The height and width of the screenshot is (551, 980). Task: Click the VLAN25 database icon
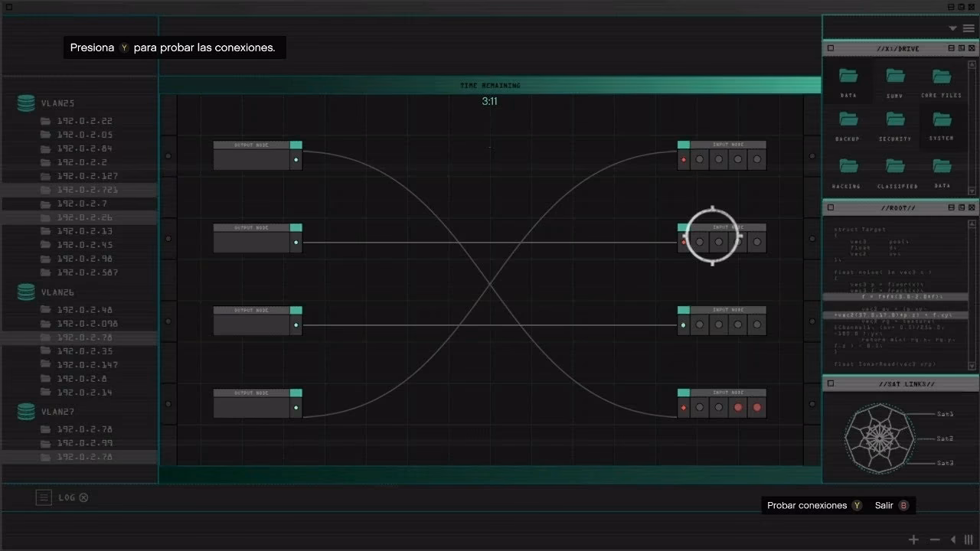[26, 103]
